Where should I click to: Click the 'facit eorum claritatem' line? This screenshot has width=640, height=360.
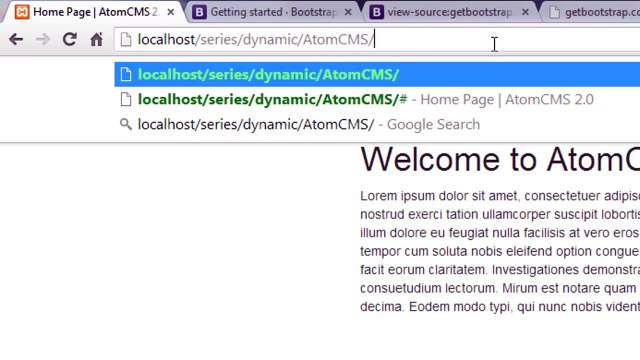pos(500,270)
